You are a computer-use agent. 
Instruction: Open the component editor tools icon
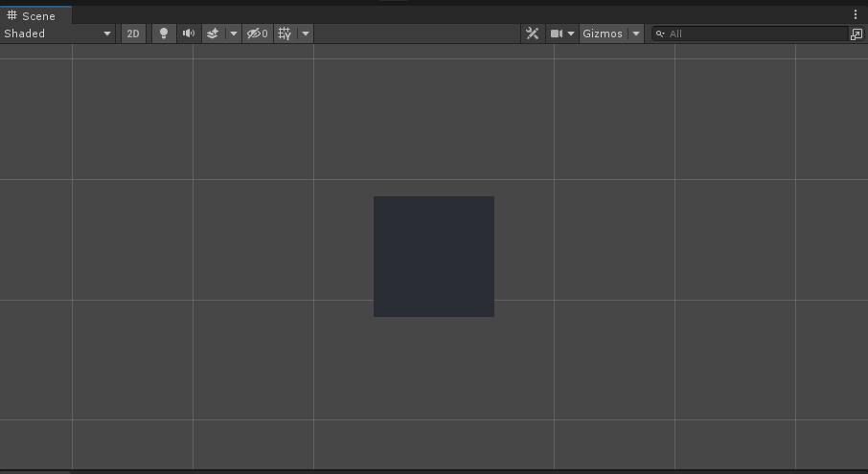click(x=533, y=34)
